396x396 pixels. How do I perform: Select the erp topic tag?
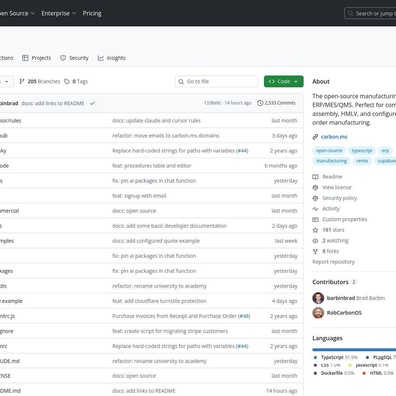tap(385, 151)
